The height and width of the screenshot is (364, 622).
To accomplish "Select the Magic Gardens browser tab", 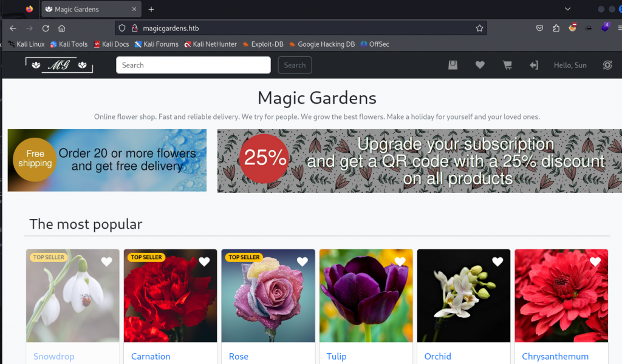I will point(91,9).
